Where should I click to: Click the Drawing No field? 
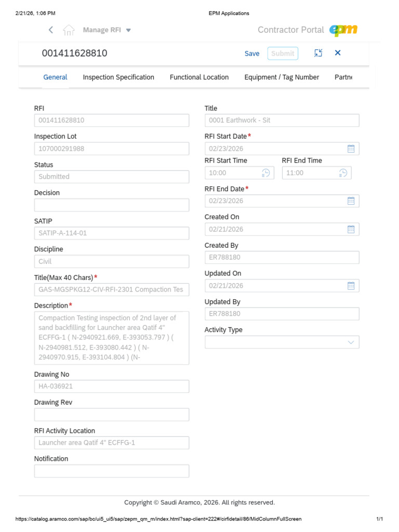(x=112, y=387)
